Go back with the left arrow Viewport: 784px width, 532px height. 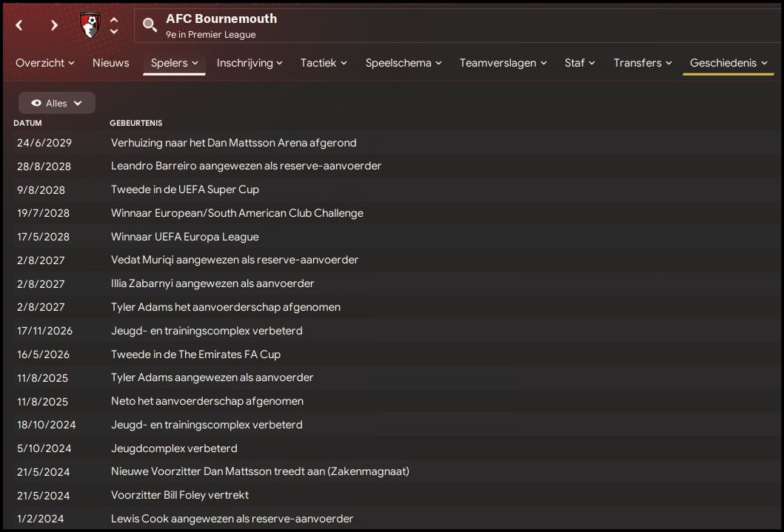[19, 25]
